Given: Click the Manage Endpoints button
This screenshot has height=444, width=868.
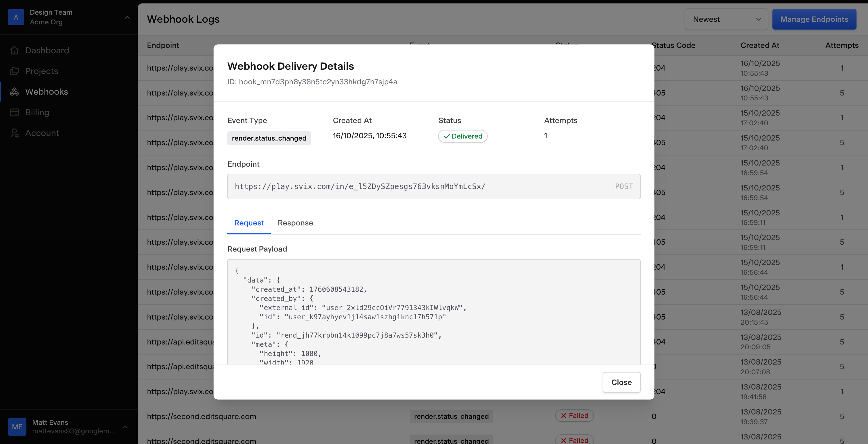Looking at the screenshot, I should pyautogui.click(x=814, y=19).
